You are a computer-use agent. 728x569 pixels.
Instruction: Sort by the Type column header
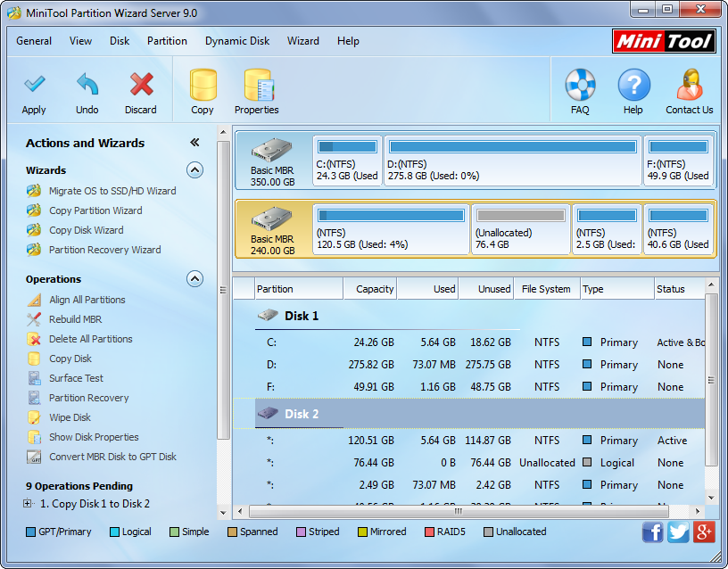click(617, 289)
